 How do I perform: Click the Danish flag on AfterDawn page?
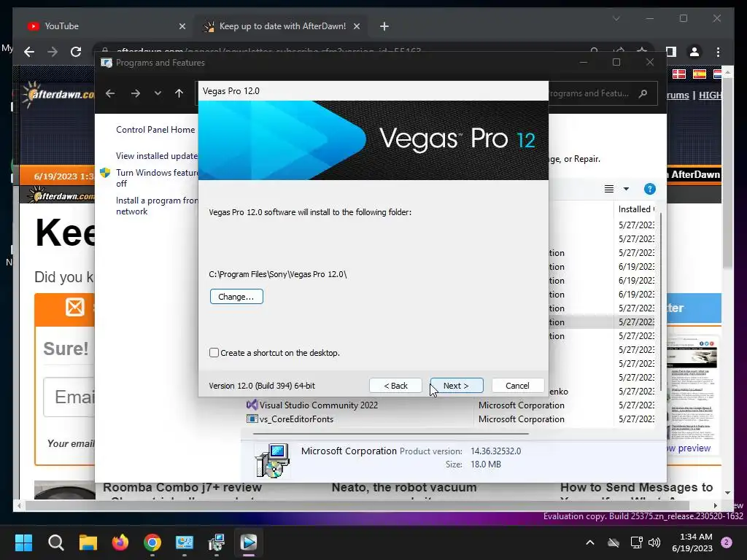tap(678, 74)
